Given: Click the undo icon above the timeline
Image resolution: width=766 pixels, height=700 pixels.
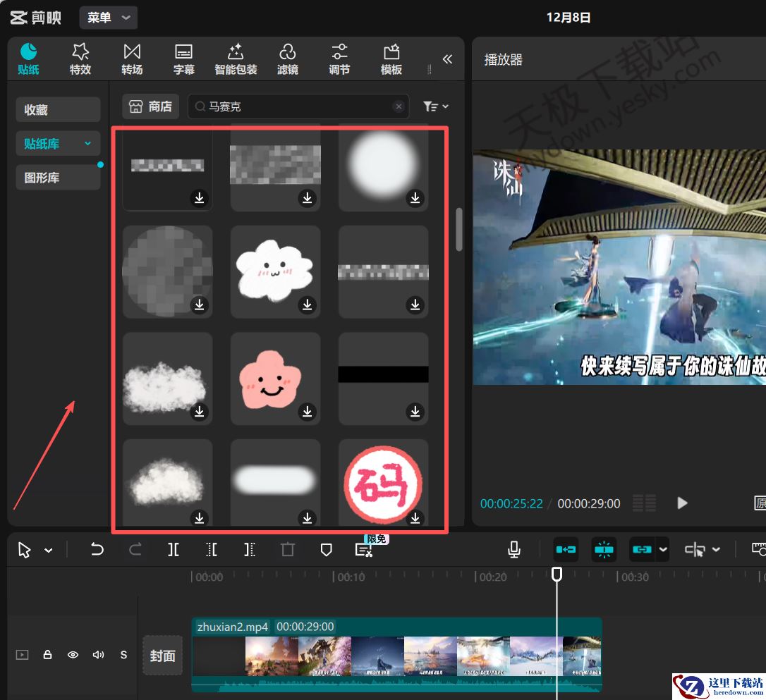Looking at the screenshot, I should click(98, 549).
